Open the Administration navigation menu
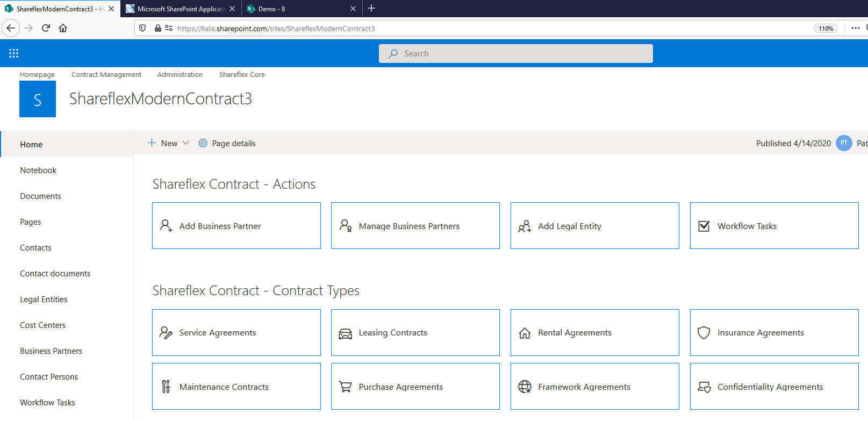Image resolution: width=868 pixels, height=421 pixels. 180,74
